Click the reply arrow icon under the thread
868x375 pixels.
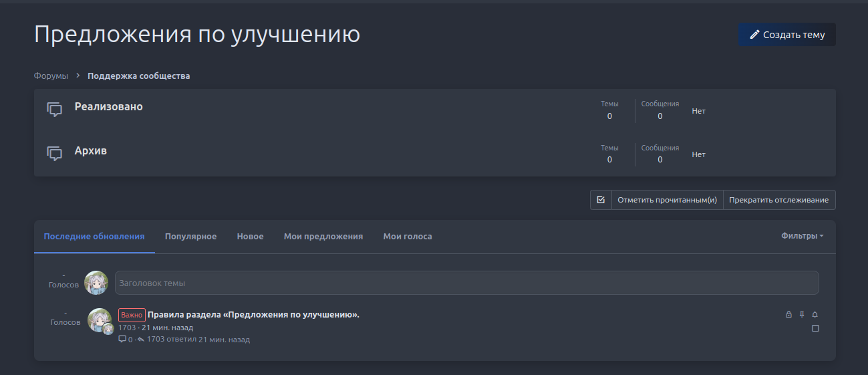141,340
